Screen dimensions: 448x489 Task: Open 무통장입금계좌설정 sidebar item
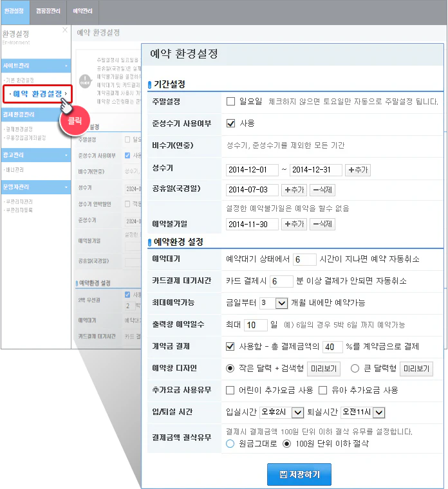(x=25, y=138)
